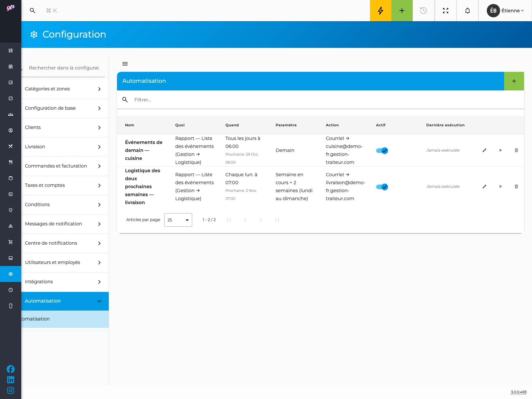
Task: Expand Commandes et facturation section
Action: [65, 166]
